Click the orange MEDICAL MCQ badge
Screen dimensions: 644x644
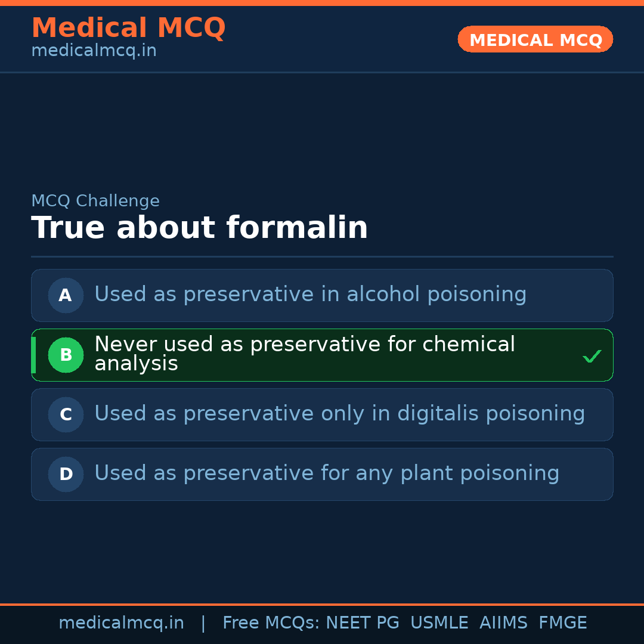click(x=535, y=40)
